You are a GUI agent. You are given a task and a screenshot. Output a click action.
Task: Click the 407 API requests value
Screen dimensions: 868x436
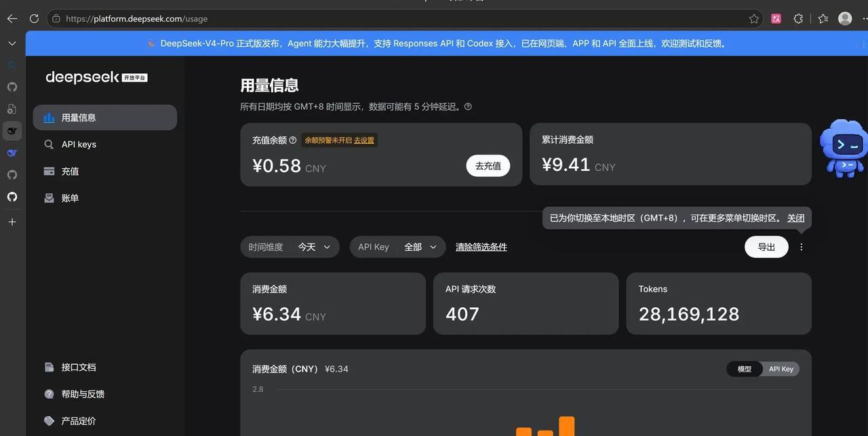(x=462, y=314)
